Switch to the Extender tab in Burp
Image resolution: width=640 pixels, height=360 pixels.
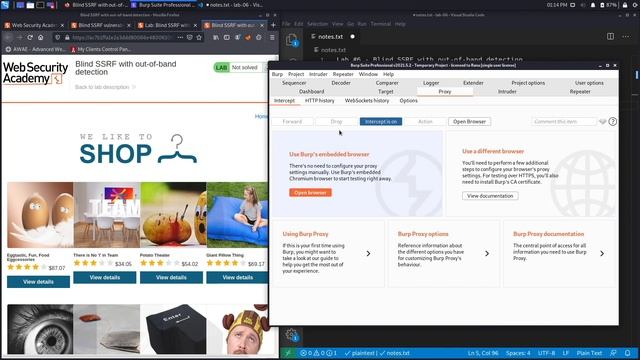point(473,83)
